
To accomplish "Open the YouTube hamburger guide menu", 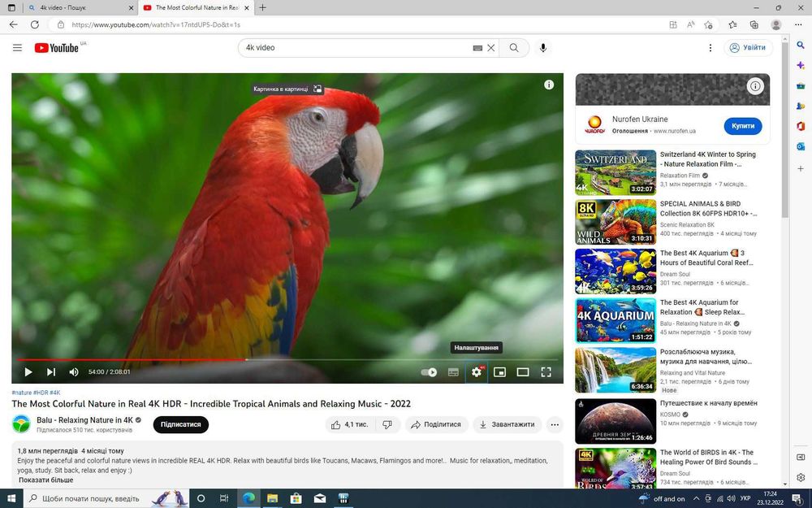I will tap(18, 48).
